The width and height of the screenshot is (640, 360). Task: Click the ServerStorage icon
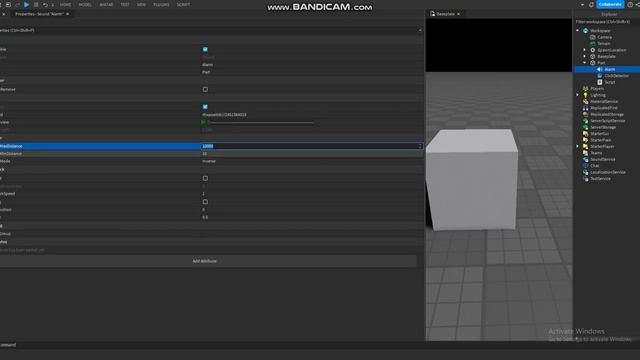(x=585, y=127)
